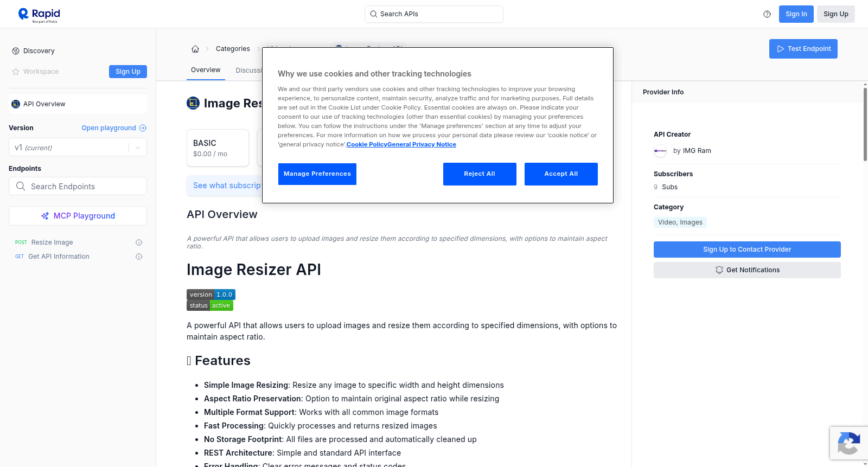868x467 pixels.
Task: Click the Discovery compass icon
Action: point(16,51)
